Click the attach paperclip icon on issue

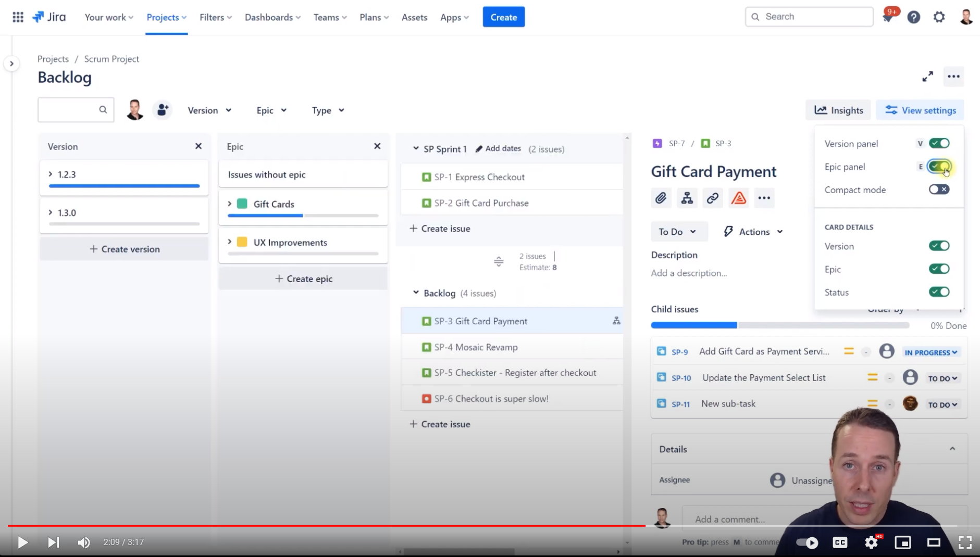pos(661,198)
